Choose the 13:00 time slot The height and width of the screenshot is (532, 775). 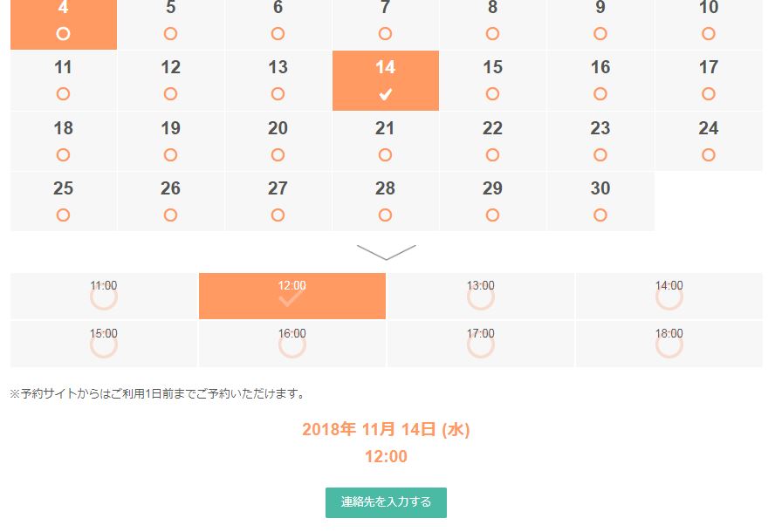pos(480,296)
